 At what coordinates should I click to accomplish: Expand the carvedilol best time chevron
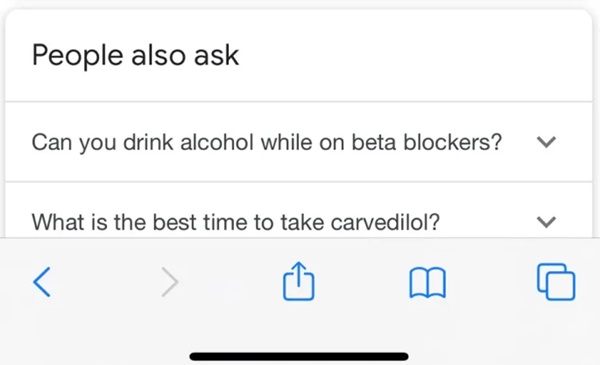pos(546,222)
